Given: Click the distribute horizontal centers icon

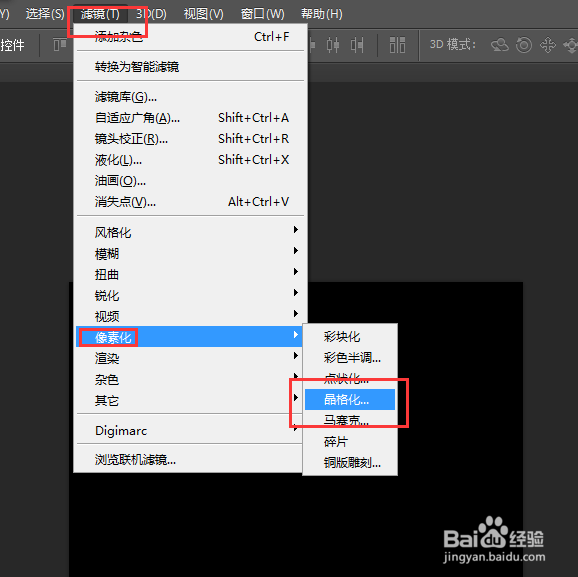Looking at the screenshot, I should click(333, 45).
